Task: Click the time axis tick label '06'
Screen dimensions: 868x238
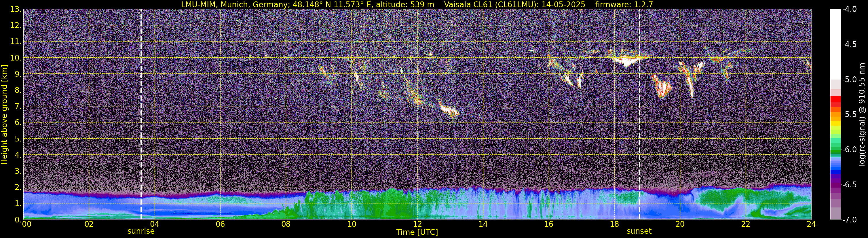Action: pos(220,224)
